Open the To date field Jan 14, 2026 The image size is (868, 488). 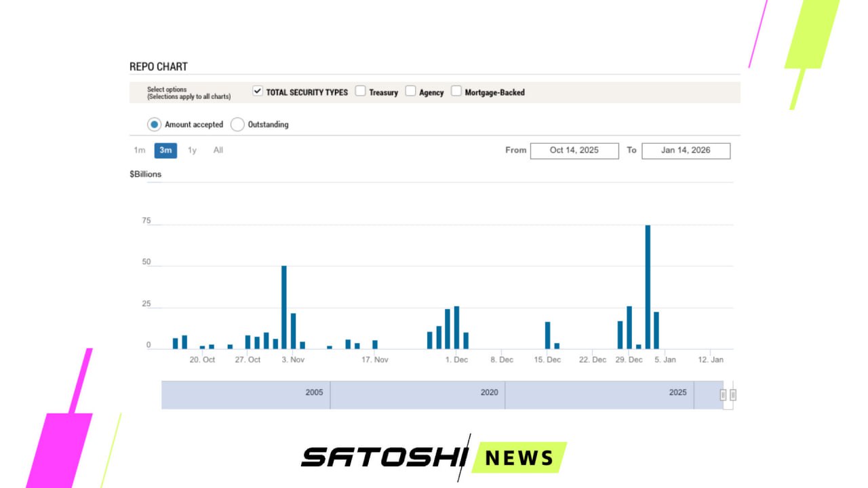(x=686, y=150)
